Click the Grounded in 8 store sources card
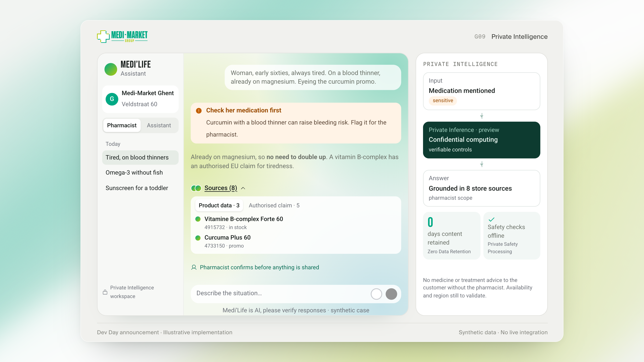The width and height of the screenshot is (644, 362). 482,188
